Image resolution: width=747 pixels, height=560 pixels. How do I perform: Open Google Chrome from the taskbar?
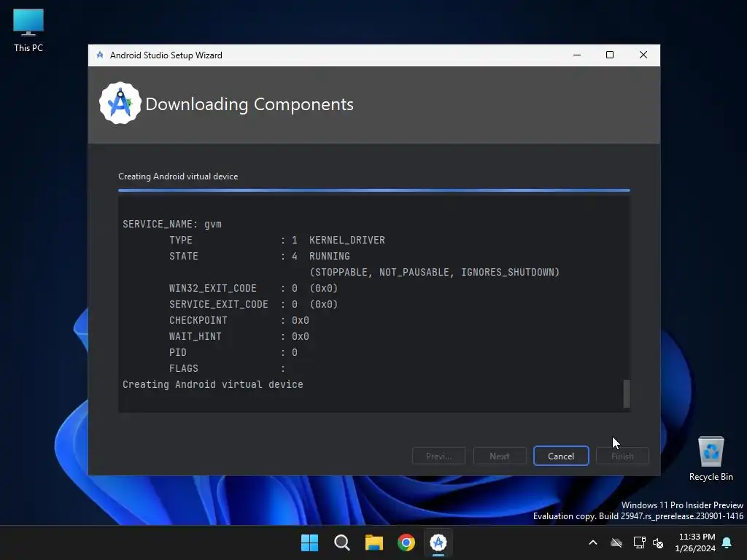(406, 542)
